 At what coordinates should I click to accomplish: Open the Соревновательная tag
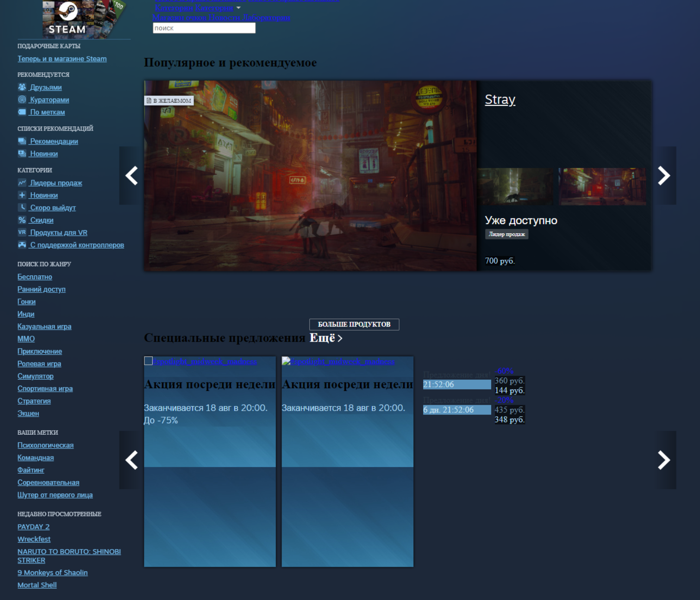[48, 482]
